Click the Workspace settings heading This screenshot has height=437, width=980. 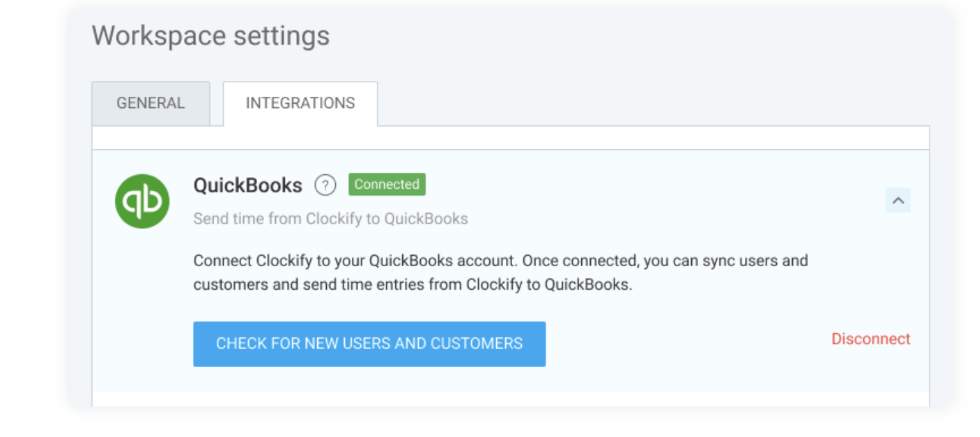pos(211,36)
